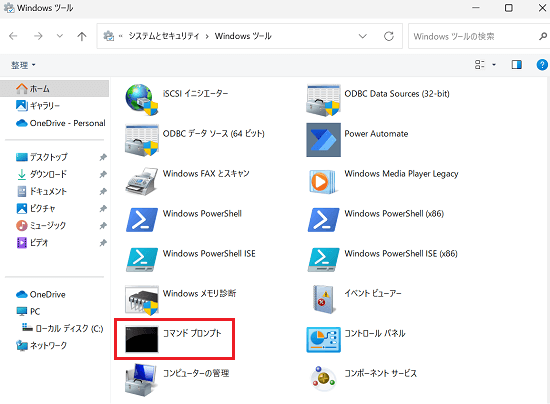Expand the address bar history dropdown

363,36
